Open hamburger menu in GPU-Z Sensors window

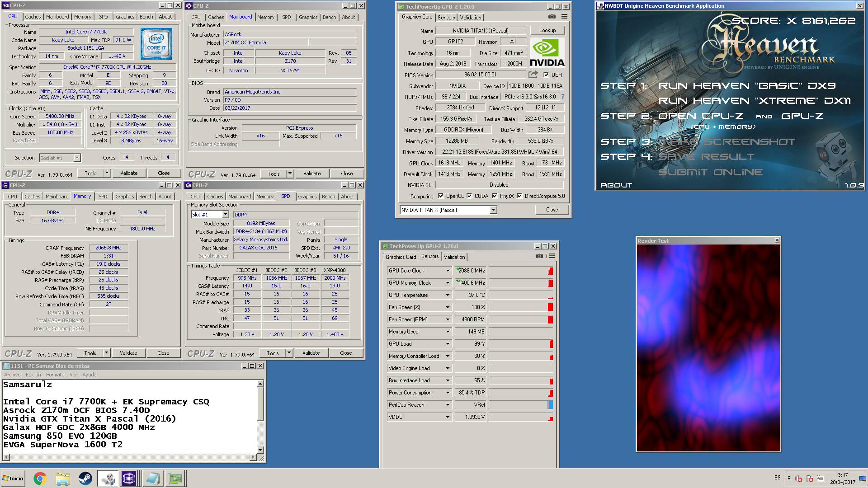click(x=552, y=256)
